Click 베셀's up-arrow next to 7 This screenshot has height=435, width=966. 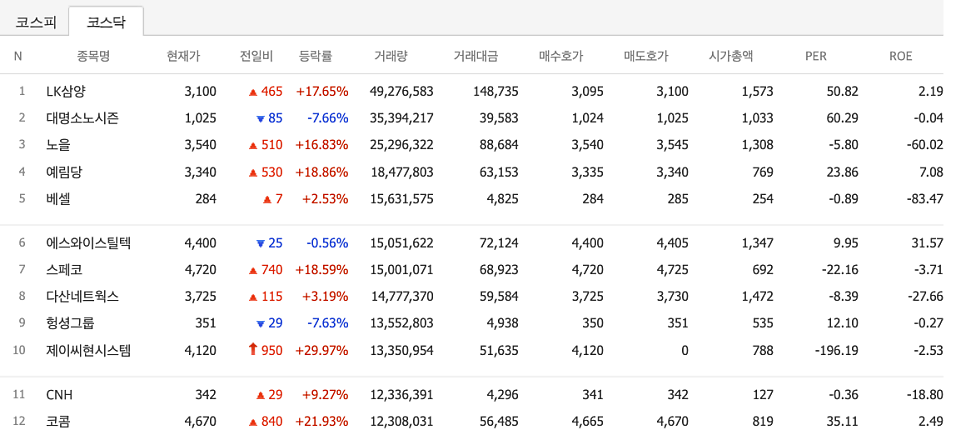267,199
